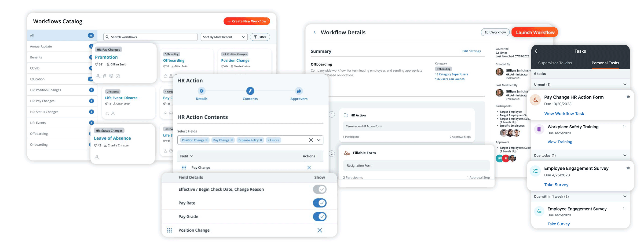Click the Approvers thumbs-up step icon
The width and height of the screenshot is (644, 251).
(x=299, y=91)
